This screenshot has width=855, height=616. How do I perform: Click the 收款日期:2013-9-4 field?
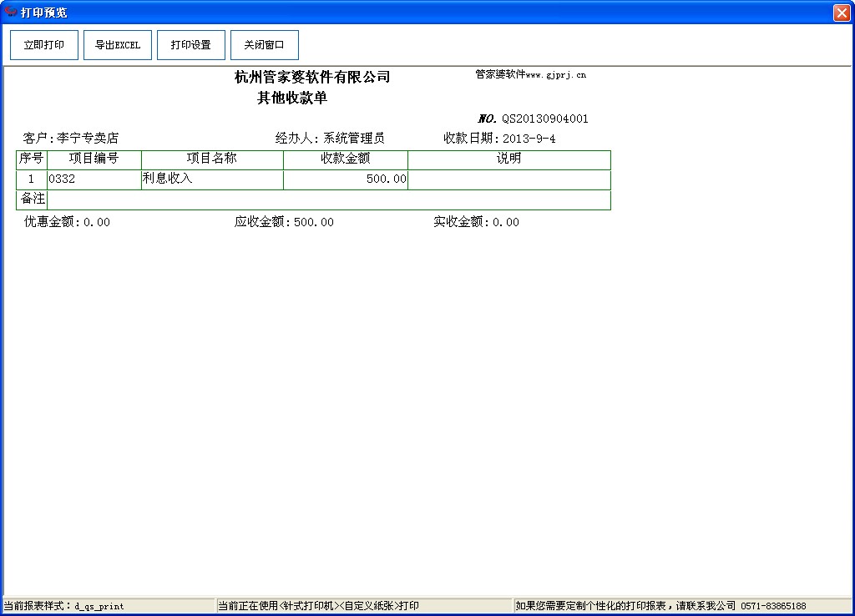click(499, 139)
